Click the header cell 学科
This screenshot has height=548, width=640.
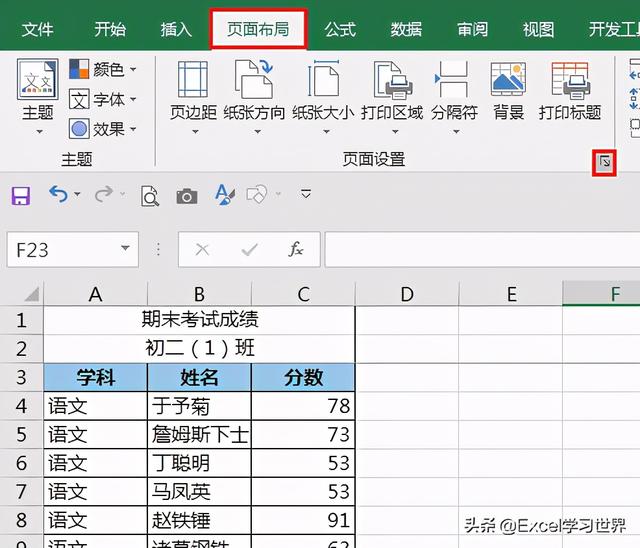pyautogui.click(x=96, y=377)
